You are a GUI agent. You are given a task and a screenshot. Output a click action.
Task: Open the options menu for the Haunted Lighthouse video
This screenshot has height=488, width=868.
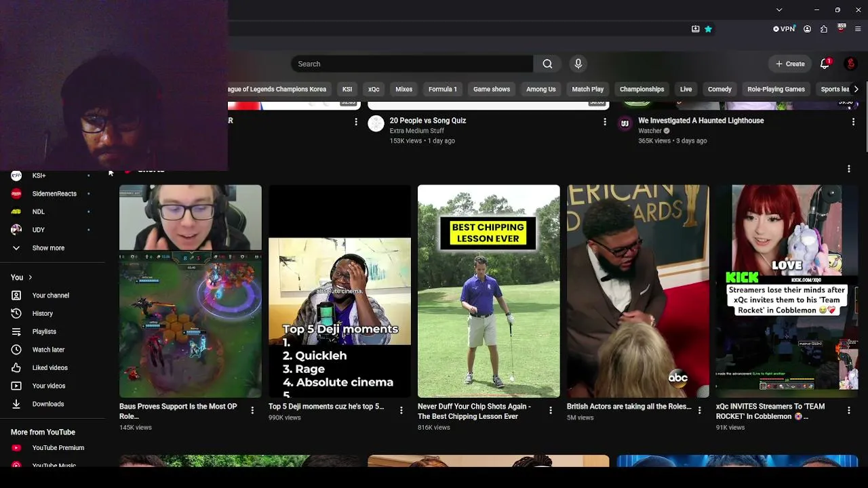[x=853, y=121]
